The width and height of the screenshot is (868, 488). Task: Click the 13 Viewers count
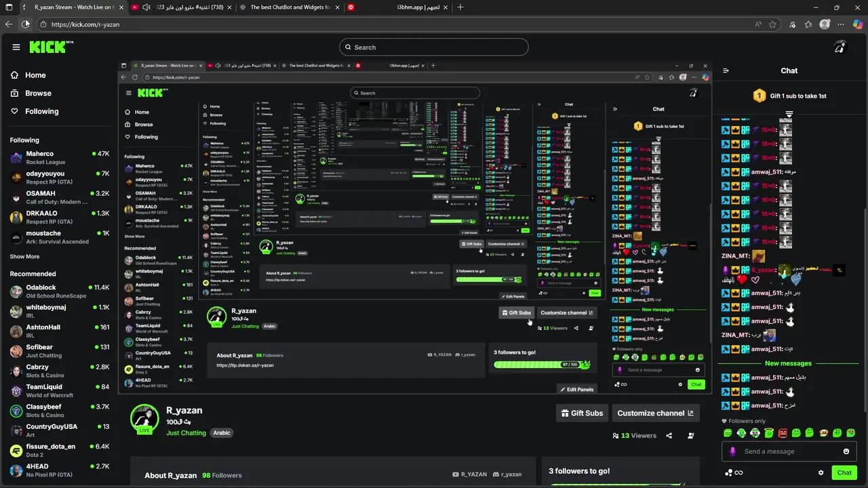click(x=634, y=436)
